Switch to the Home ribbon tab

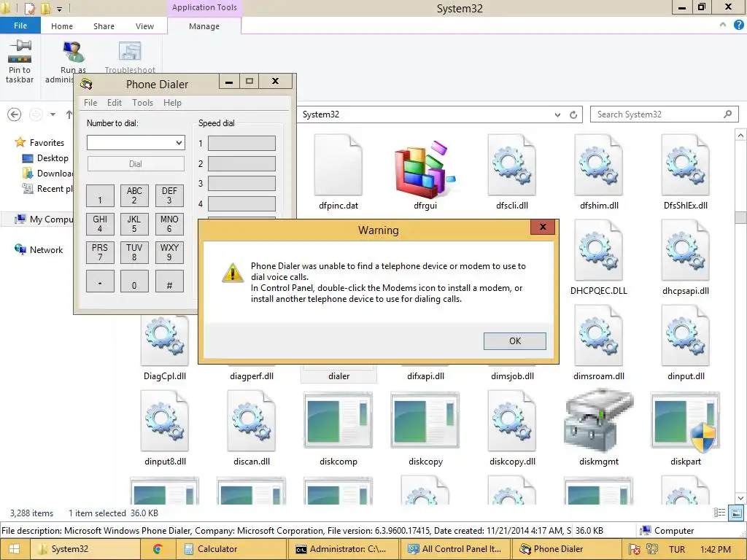pos(62,26)
